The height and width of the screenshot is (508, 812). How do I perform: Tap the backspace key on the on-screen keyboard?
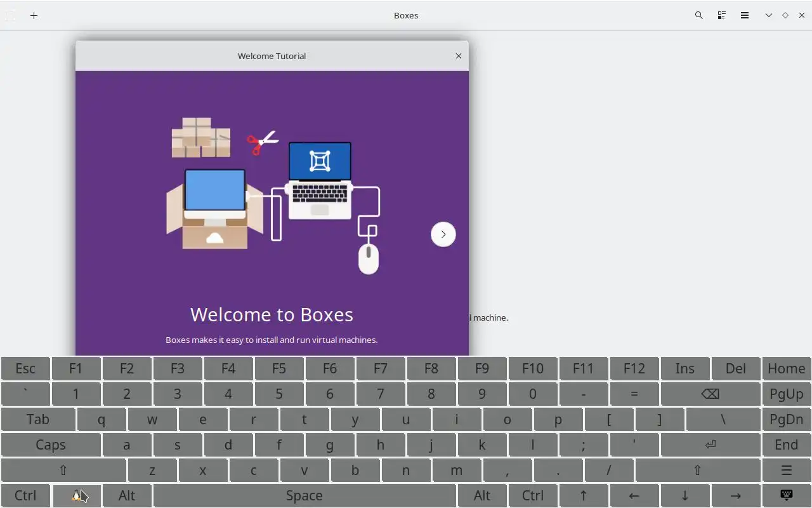pos(710,394)
